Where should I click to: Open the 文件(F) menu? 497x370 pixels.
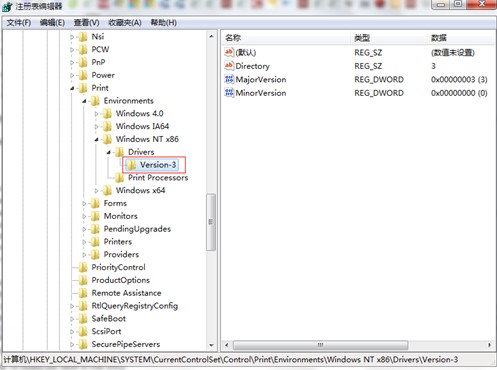coord(19,23)
